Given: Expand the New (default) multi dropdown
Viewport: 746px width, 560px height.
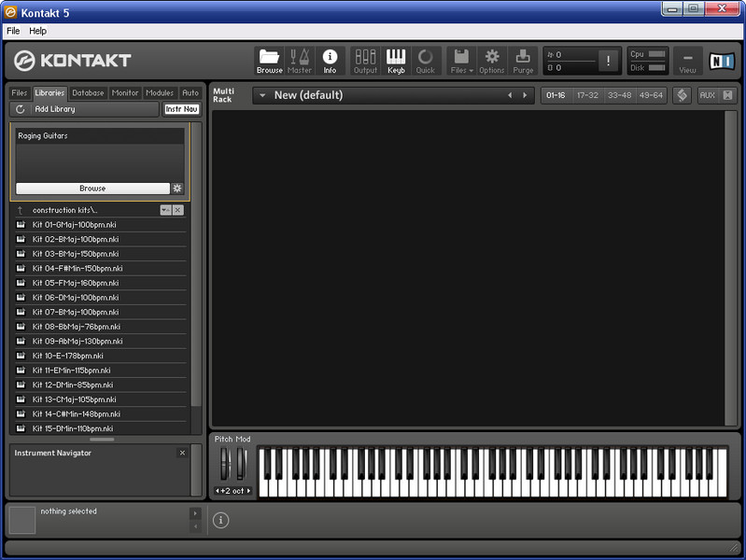Looking at the screenshot, I should click(x=261, y=95).
